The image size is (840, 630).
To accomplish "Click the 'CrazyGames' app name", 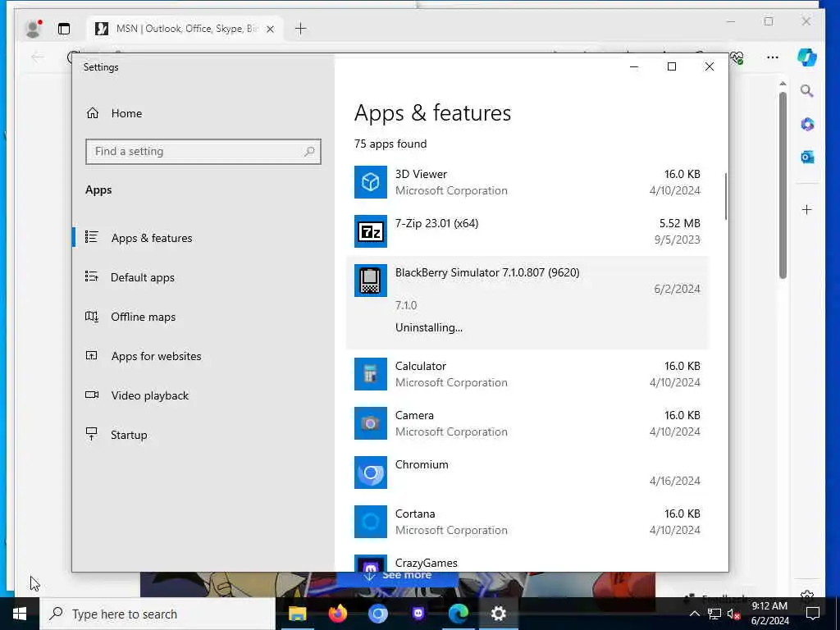I will click(427, 563).
